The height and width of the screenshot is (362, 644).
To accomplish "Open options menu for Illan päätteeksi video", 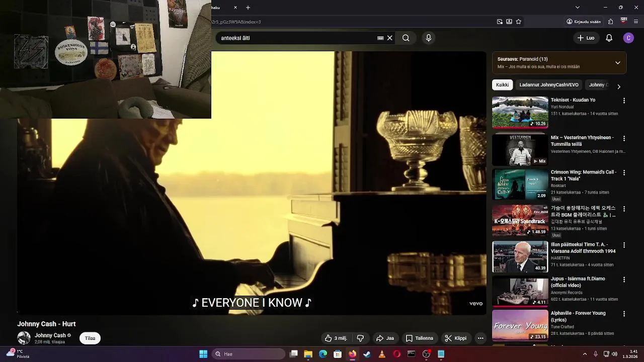I will point(624,245).
